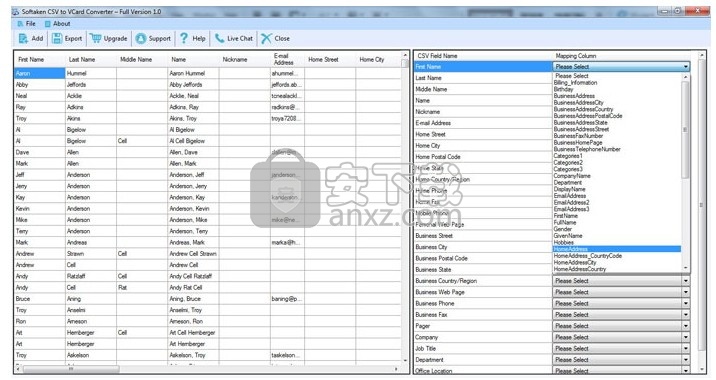Open Business Country/Region mapping dropdown
Image resolution: width=716 pixels, height=380 pixels.
pos(621,281)
